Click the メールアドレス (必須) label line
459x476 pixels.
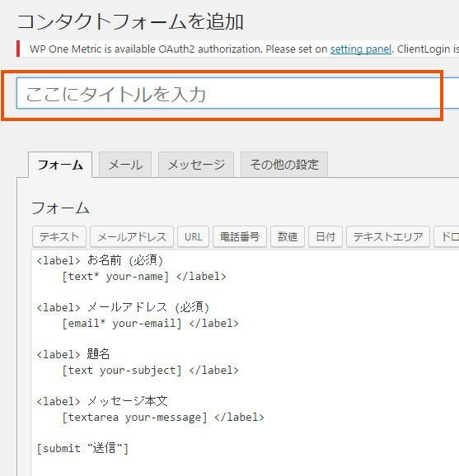click(123, 307)
